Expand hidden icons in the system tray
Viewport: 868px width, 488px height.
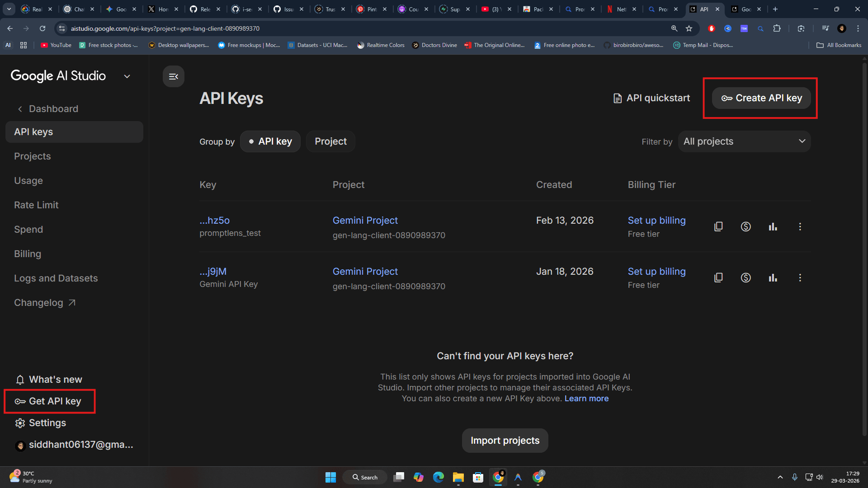(x=780, y=477)
